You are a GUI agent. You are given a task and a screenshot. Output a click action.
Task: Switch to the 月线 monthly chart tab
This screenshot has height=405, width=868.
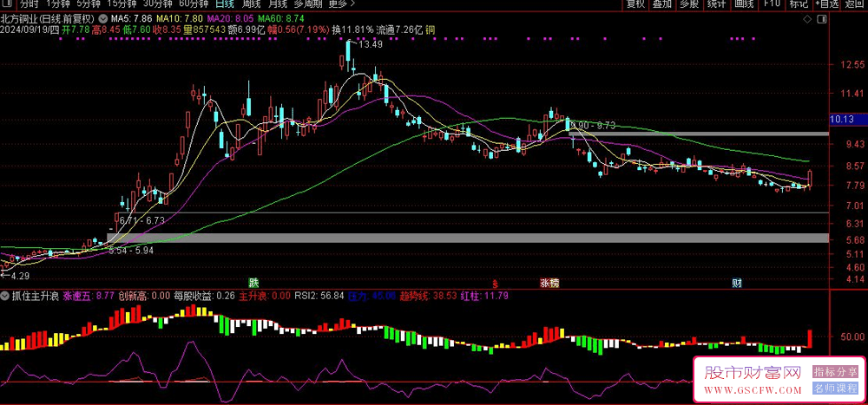tap(279, 4)
